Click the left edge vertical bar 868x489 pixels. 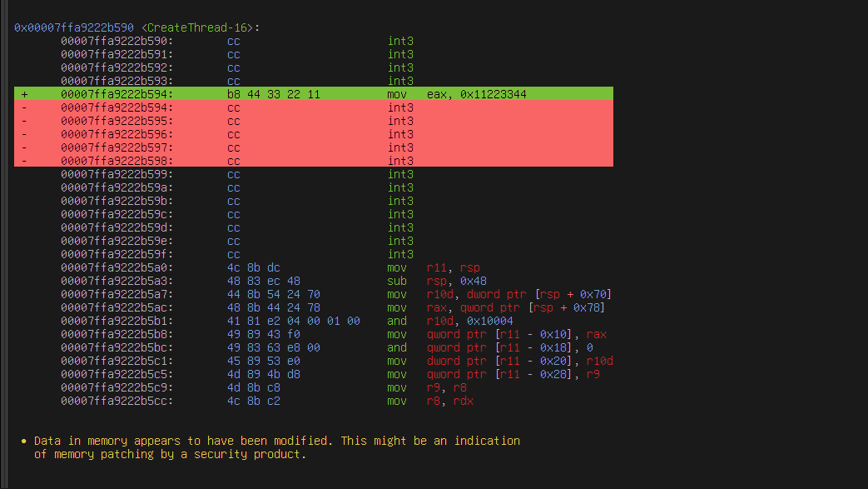pyautogui.click(x=4, y=245)
